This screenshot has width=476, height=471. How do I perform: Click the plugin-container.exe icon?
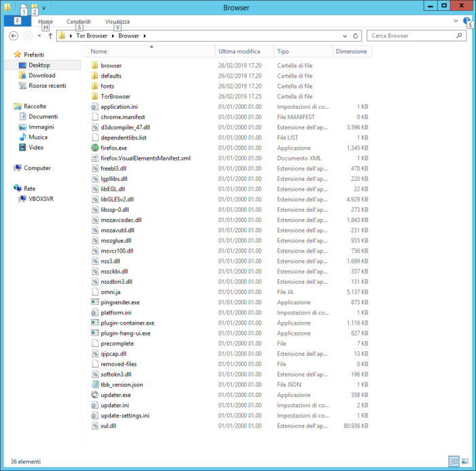(95, 323)
